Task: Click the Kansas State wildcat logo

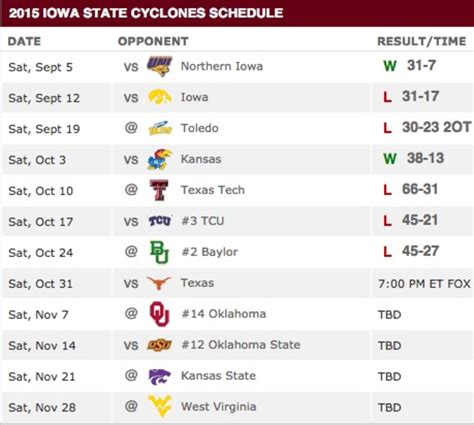Action: pyautogui.click(x=160, y=376)
